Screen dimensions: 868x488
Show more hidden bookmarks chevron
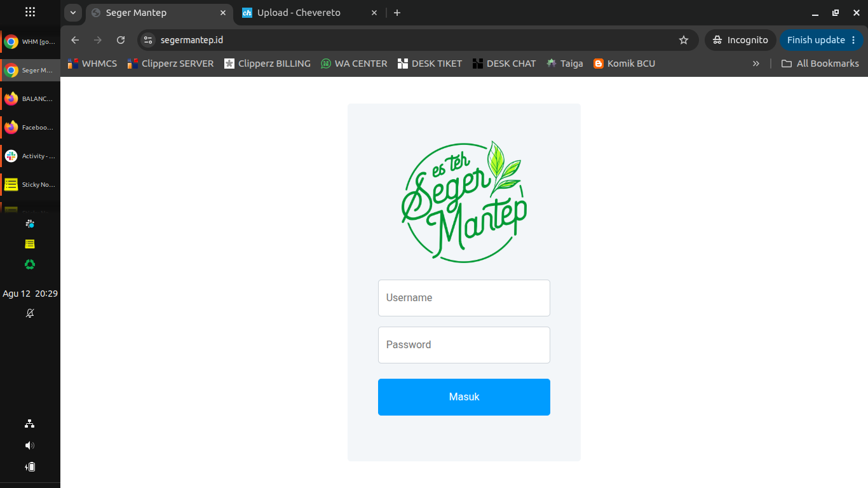(x=756, y=64)
